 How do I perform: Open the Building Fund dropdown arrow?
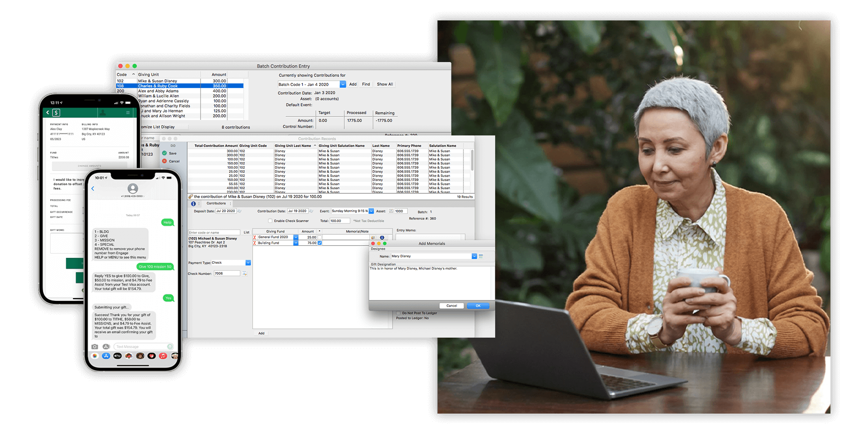296,243
